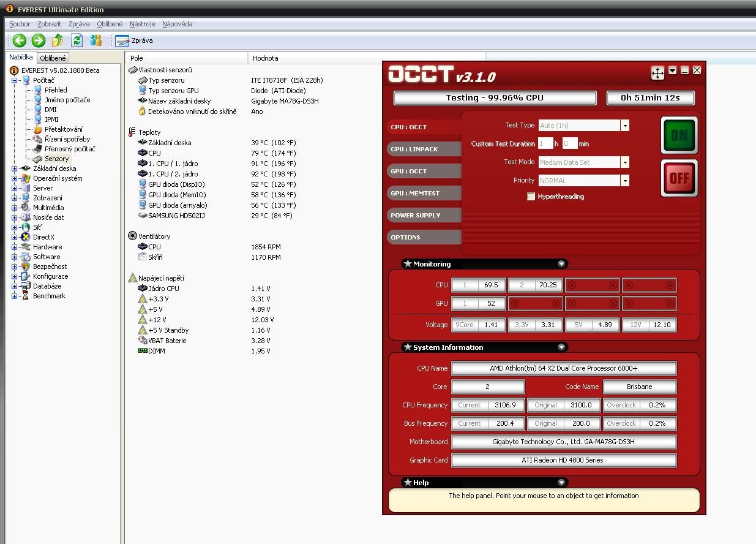756x544 pixels.
Task: Click the Custom Test Duration hours field
Action: pyautogui.click(x=545, y=144)
